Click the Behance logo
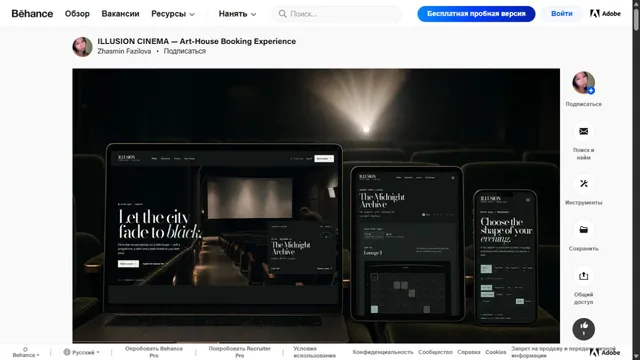The height and width of the screenshot is (360, 640). pyautogui.click(x=32, y=13)
